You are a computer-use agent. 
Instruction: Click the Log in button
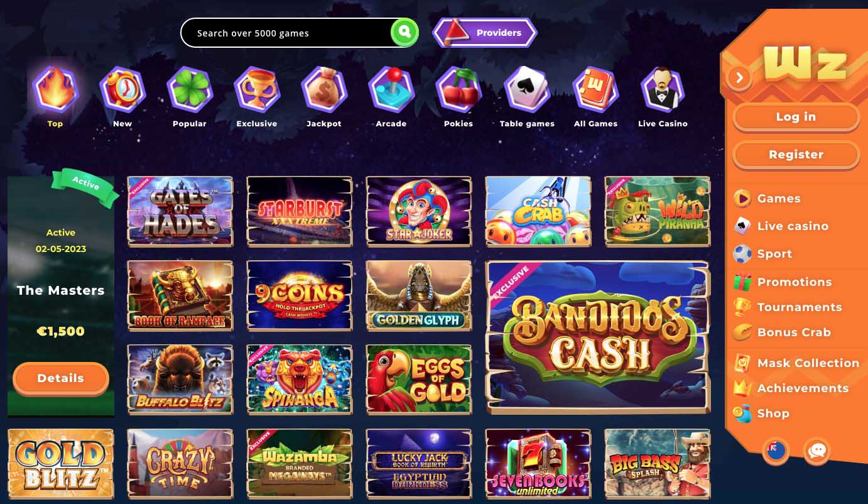coord(796,117)
